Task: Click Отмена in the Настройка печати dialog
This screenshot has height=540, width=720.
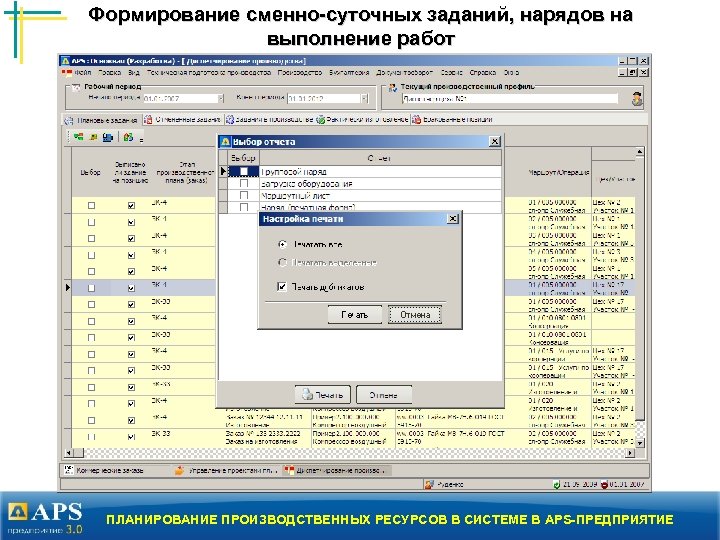Action: 415,315
